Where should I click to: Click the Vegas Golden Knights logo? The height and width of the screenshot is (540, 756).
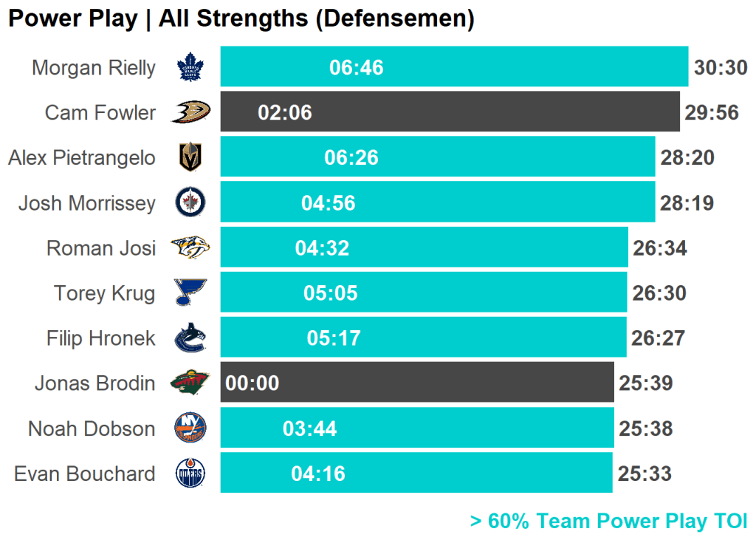[190, 157]
